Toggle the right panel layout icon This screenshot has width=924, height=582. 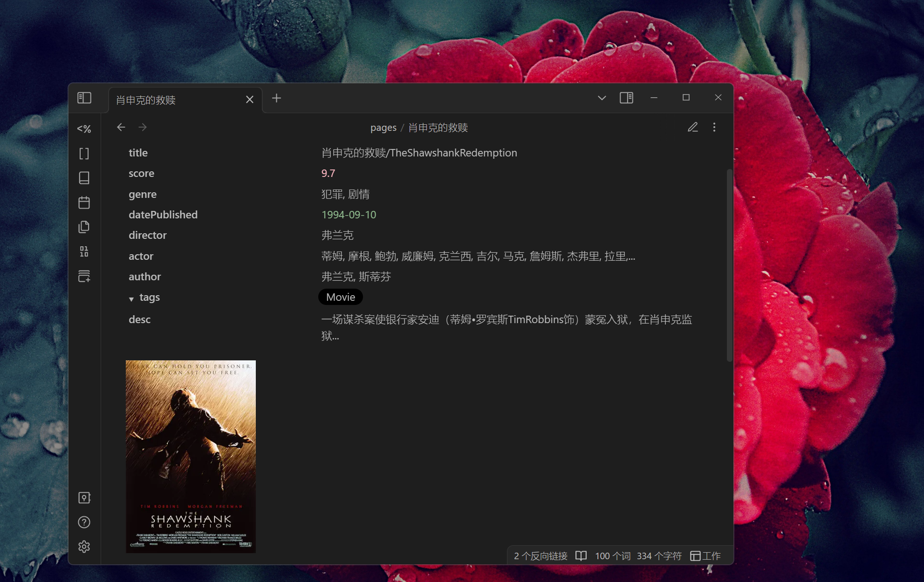(627, 98)
